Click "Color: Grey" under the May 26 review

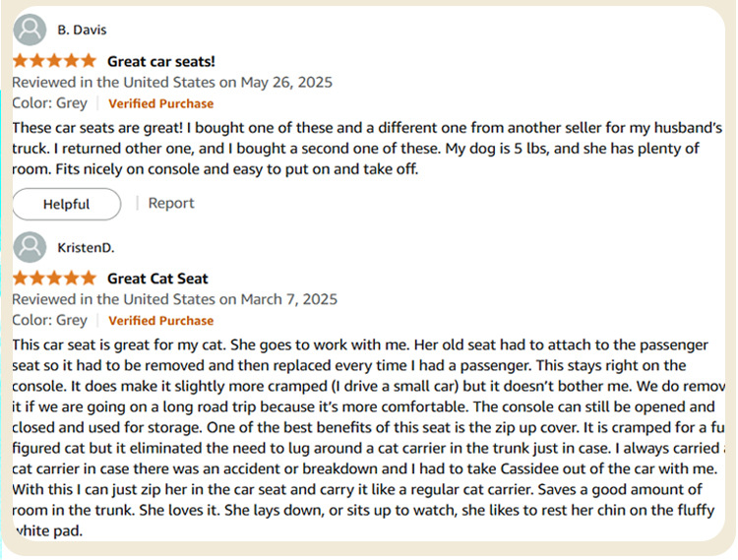pyautogui.click(x=49, y=102)
